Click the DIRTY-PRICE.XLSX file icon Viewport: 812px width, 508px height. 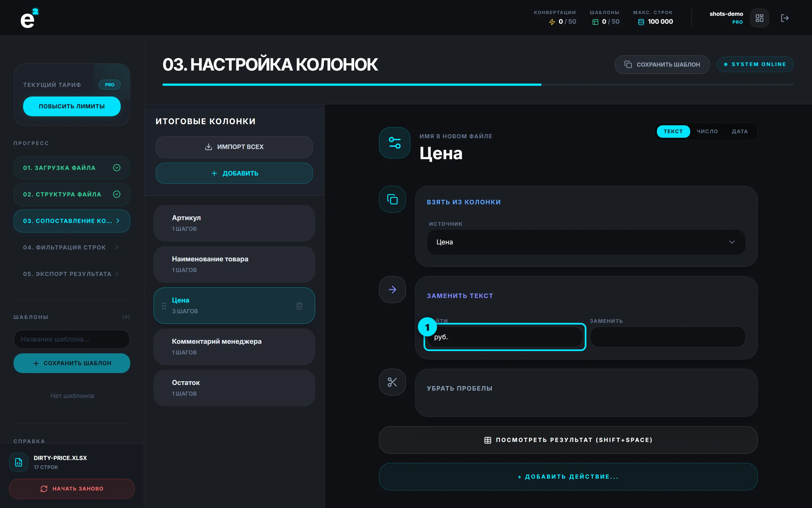coord(19,462)
